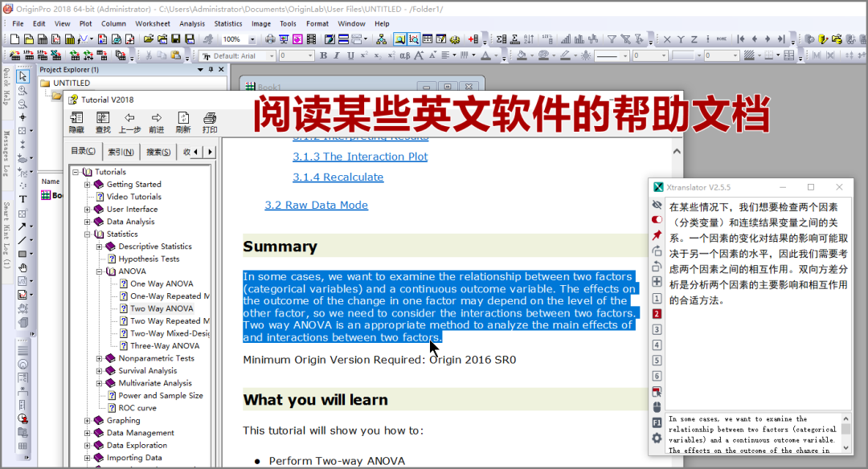
Task: Select Three-Way ANOVA in the tutorial tree
Action: pyautogui.click(x=165, y=345)
